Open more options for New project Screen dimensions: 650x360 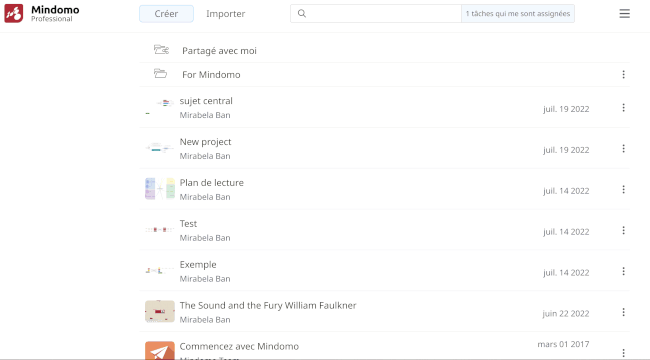tap(623, 148)
